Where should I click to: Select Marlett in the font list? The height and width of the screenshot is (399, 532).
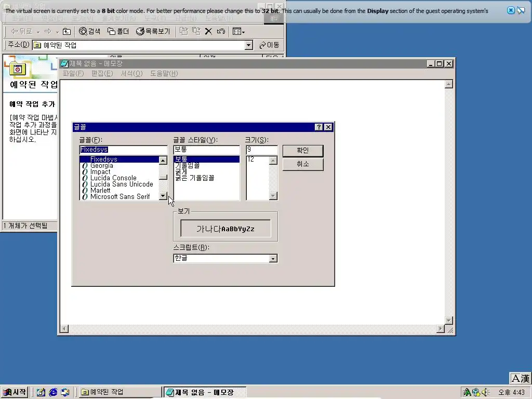pyautogui.click(x=119, y=190)
